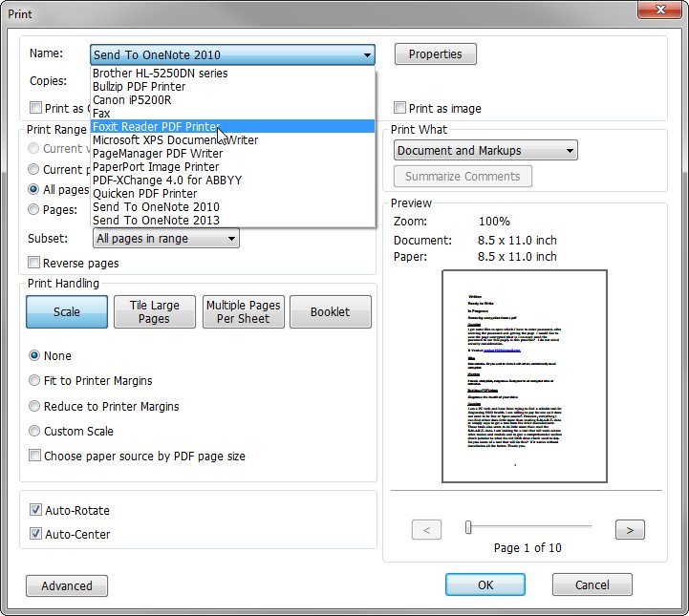Open printer Properties
Image resolution: width=689 pixels, height=616 pixels.
(x=435, y=54)
